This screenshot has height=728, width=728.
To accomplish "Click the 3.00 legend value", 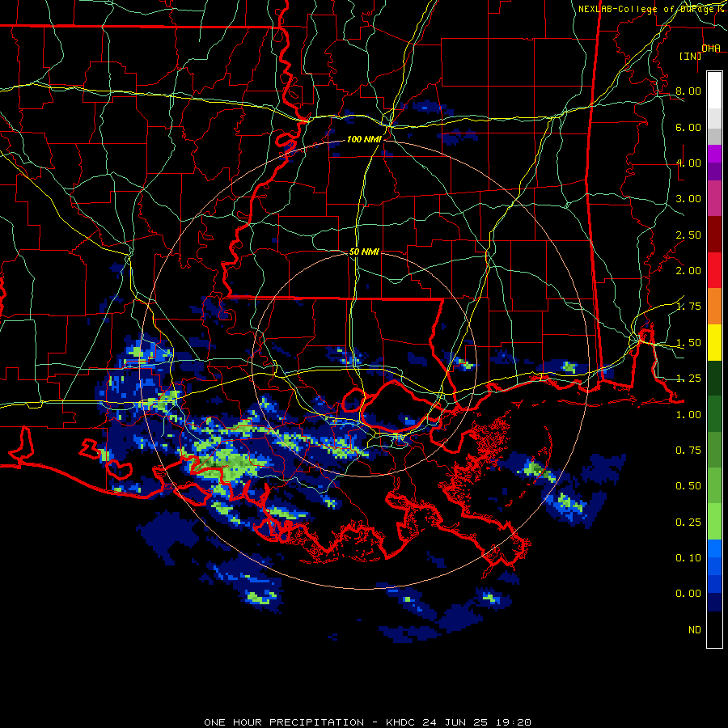I will tap(688, 199).
